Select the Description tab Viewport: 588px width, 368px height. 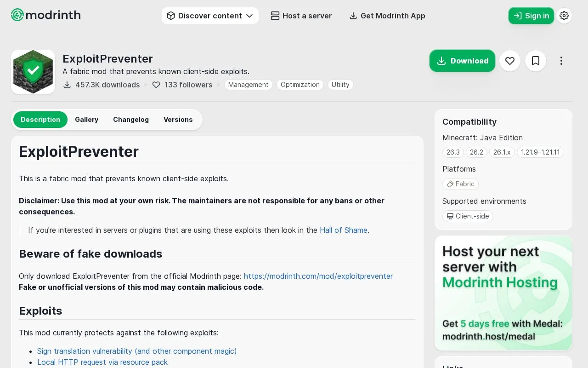(40, 120)
